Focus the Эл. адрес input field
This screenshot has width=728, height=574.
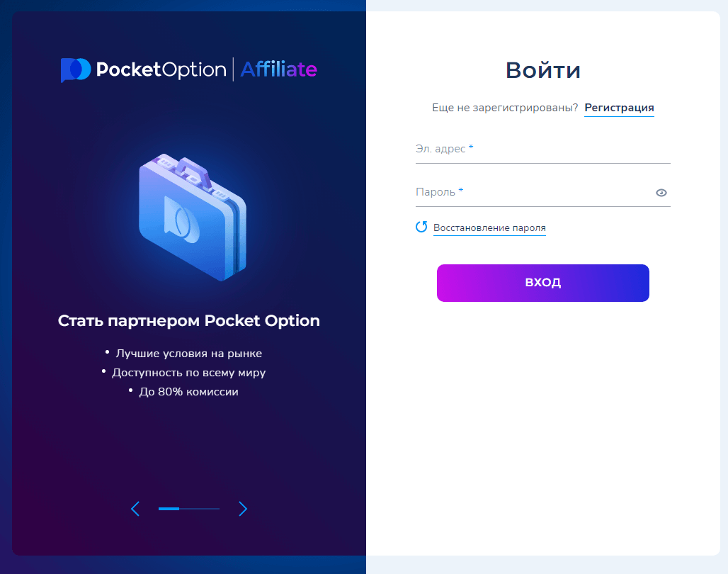click(542, 150)
